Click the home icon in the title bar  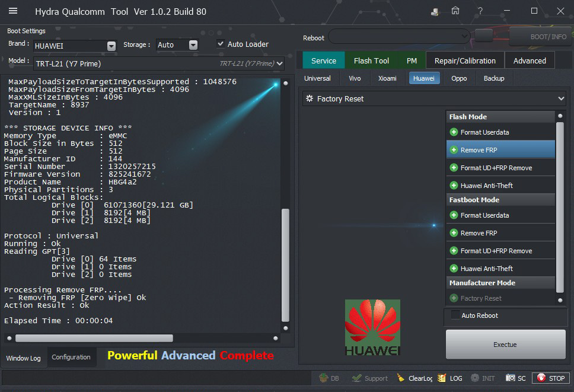(x=455, y=11)
